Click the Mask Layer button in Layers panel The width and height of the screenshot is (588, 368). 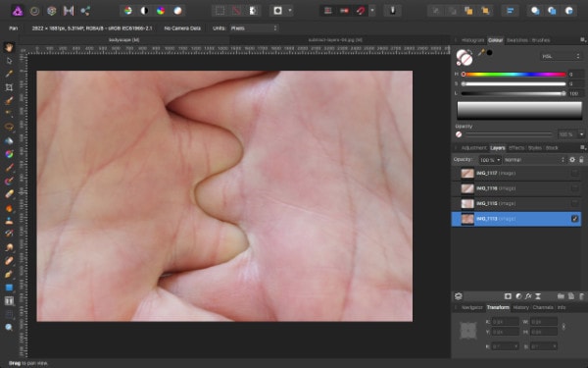pyautogui.click(x=508, y=296)
